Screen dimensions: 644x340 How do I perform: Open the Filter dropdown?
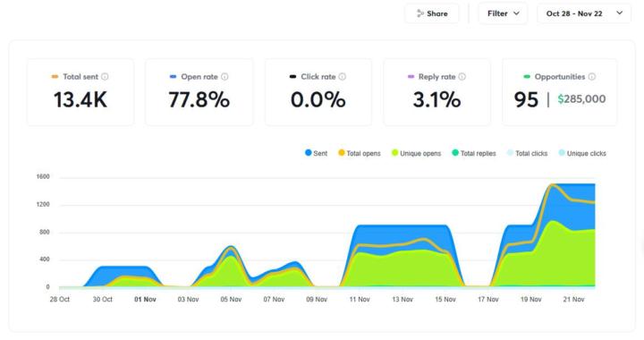pyautogui.click(x=503, y=13)
